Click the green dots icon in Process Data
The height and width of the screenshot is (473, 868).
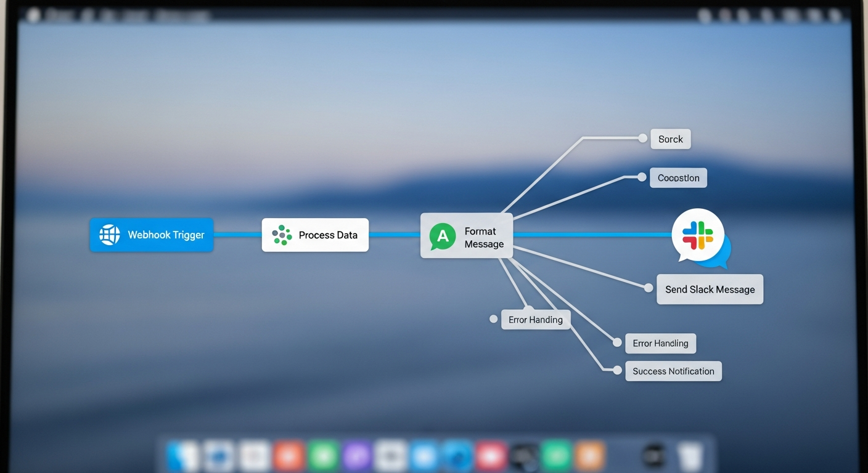(282, 235)
